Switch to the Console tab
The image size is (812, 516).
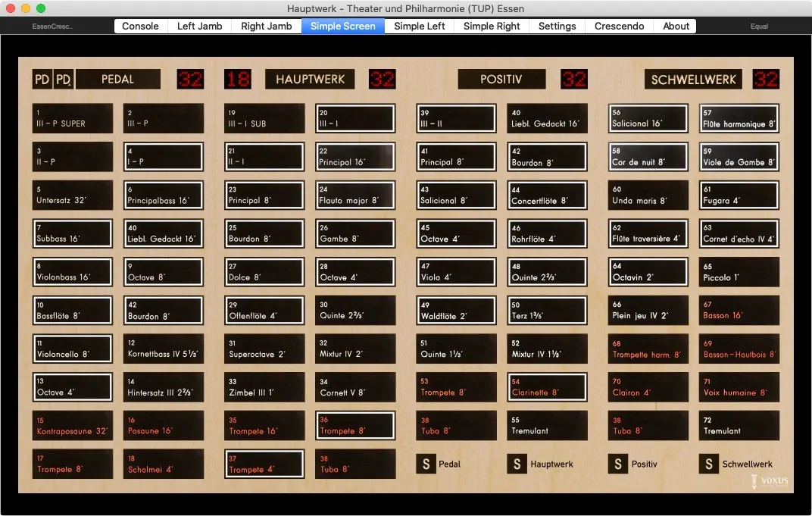click(x=140, y=26)
